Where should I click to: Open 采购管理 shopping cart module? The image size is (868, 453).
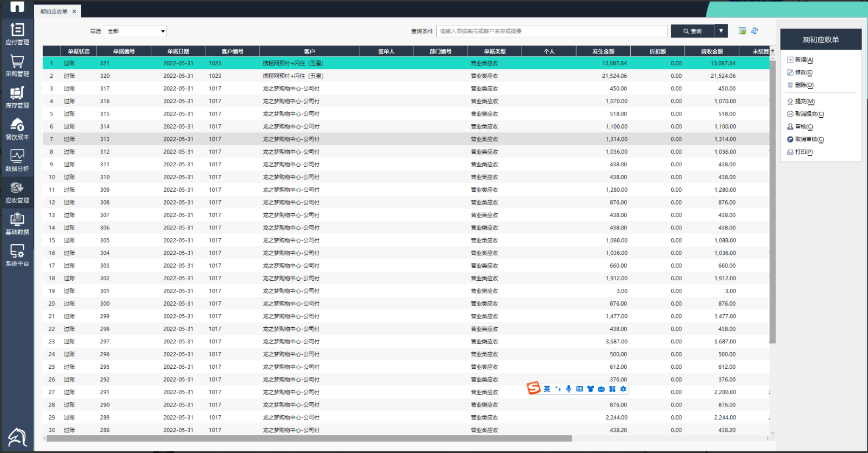(17, 66)
